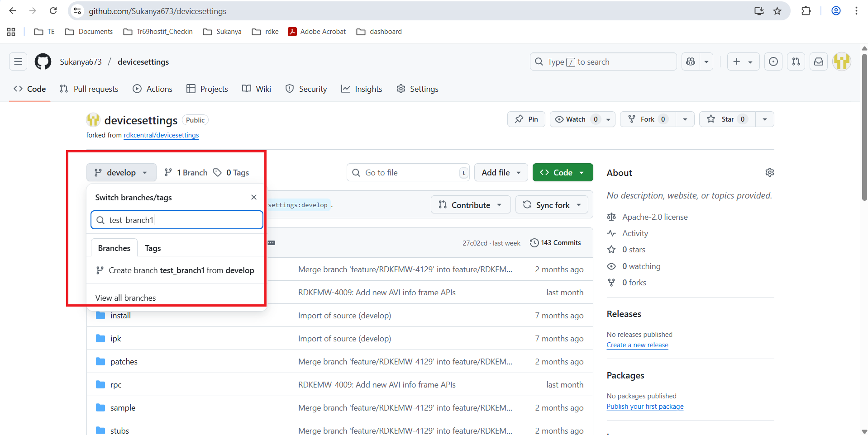Viewport: 868px width, 435px height.
Task: Open the Copilot chat icon
Action: (691, 61)
